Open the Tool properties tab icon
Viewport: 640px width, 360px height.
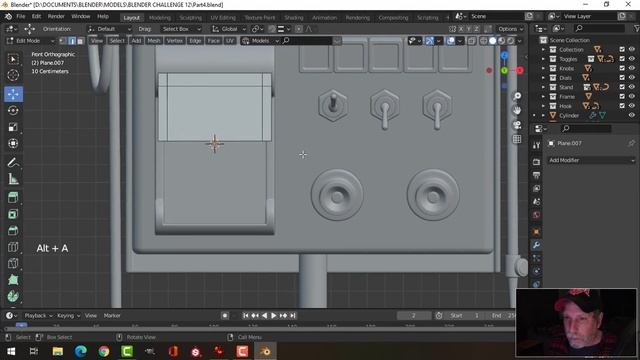[536, 145]
